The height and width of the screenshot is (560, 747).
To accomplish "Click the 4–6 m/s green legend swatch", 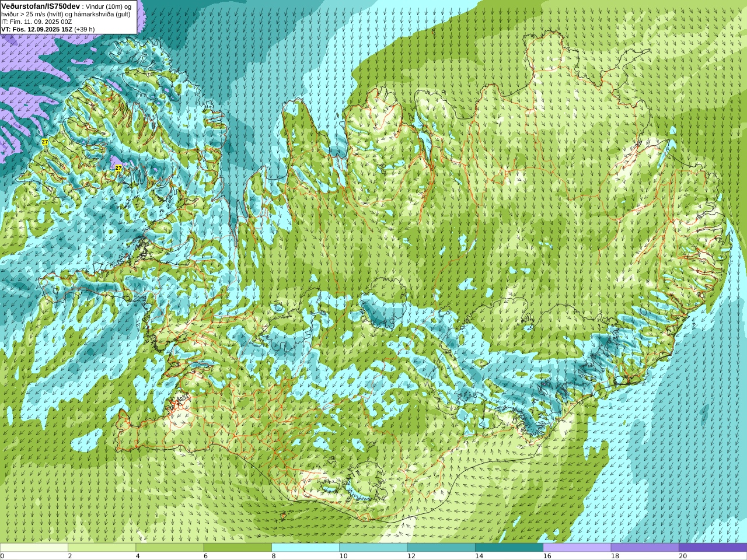I will tap(169, 548).
